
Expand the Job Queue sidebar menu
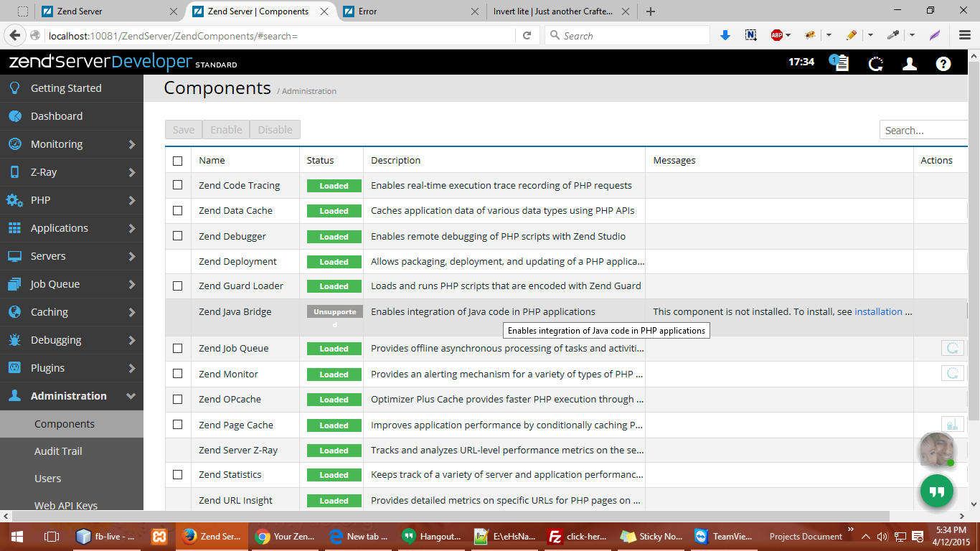[72, 284]
